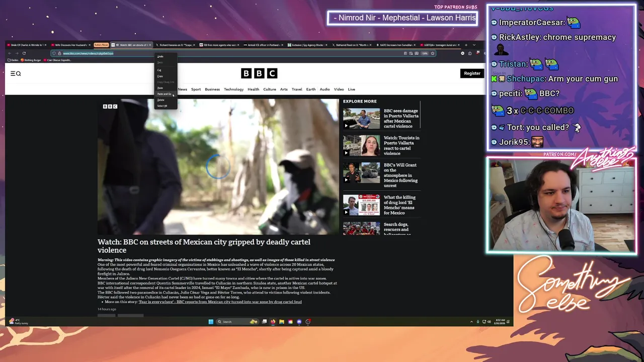Click the taskbar clock and date
The image size is (644, 362).
[x=500, y=322]
